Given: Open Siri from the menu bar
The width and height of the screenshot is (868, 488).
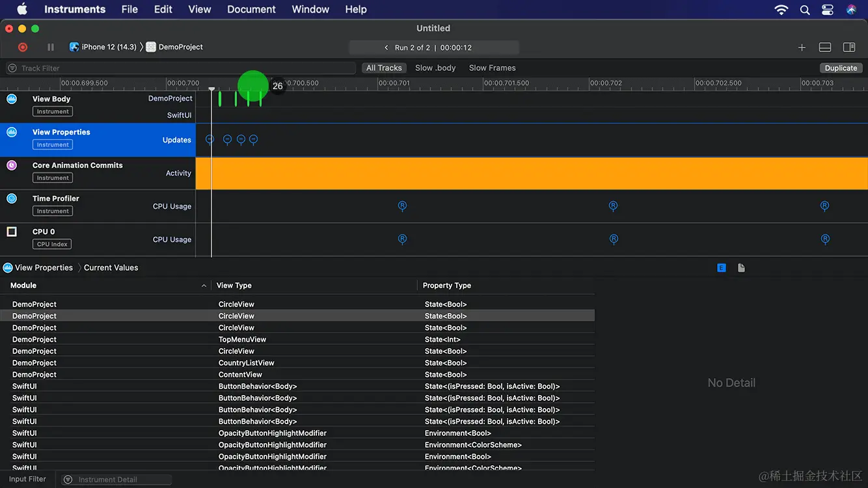Looking at the screenshot, I should 851,10.
